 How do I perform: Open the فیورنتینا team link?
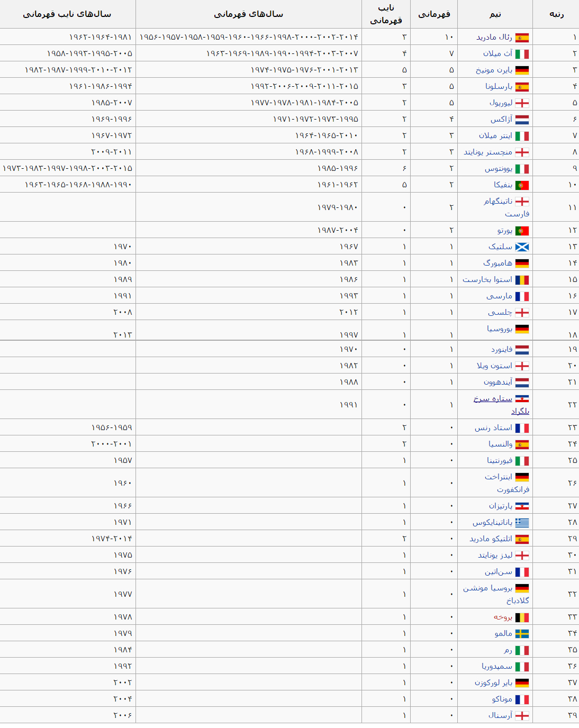pos(500,460)
